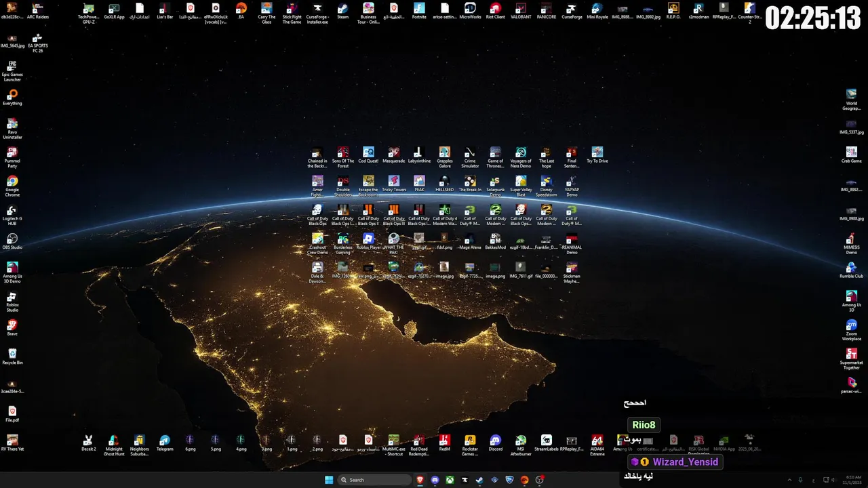The image size is (868, 488).
Task: Select the Cod Quest! icon
Action: pos(368,155)
